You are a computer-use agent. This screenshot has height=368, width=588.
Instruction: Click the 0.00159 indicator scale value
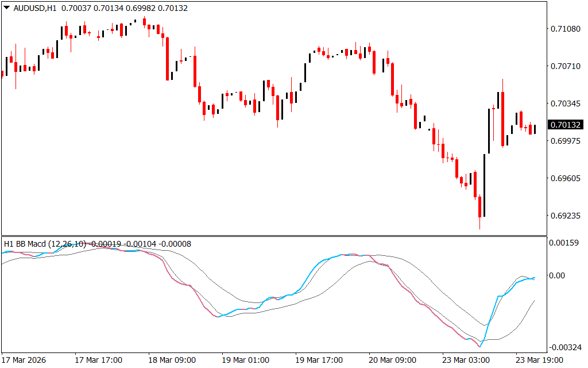point(566,243)
